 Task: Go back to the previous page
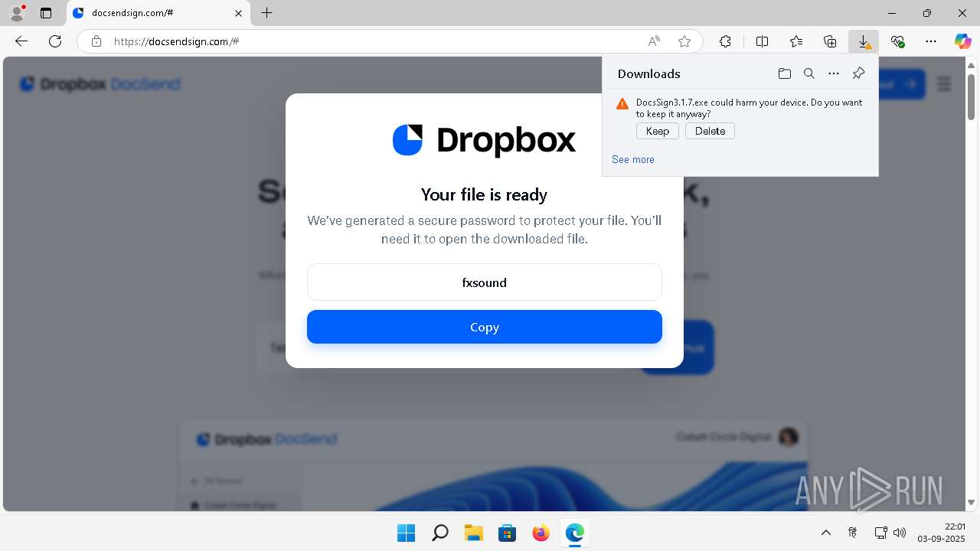click(21, 41)
